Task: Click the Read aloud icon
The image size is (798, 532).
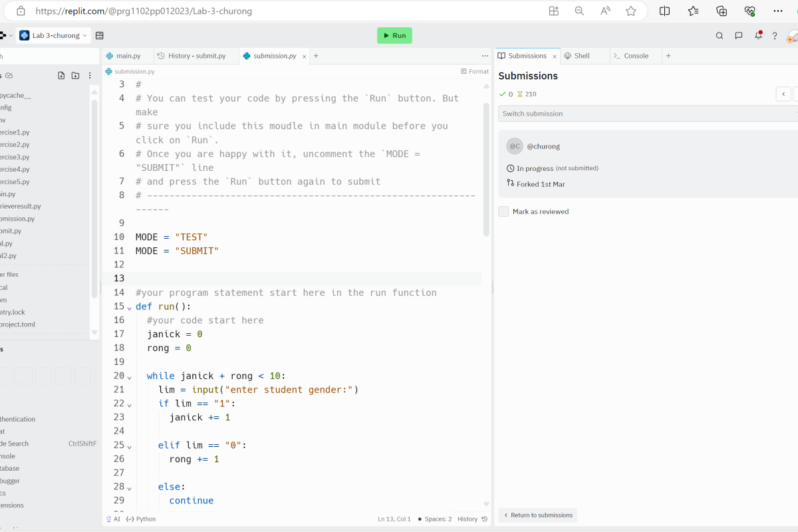Action: 605,11
